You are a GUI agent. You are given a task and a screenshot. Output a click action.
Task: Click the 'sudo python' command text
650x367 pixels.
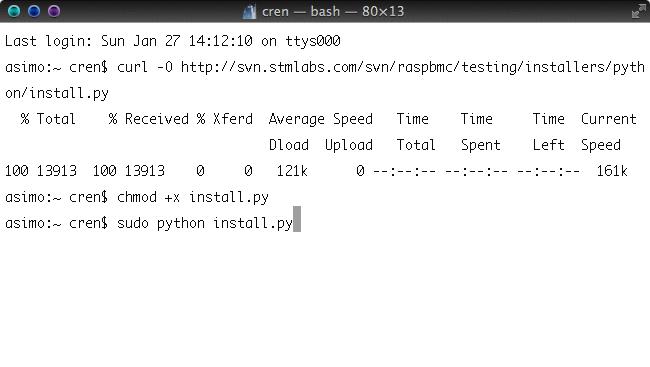[x=161, y=224]
